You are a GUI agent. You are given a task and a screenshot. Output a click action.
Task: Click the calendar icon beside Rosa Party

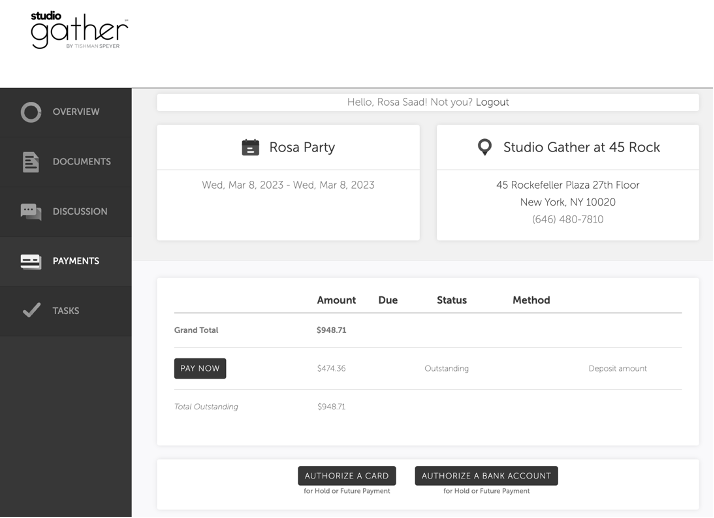pos(250,147)
